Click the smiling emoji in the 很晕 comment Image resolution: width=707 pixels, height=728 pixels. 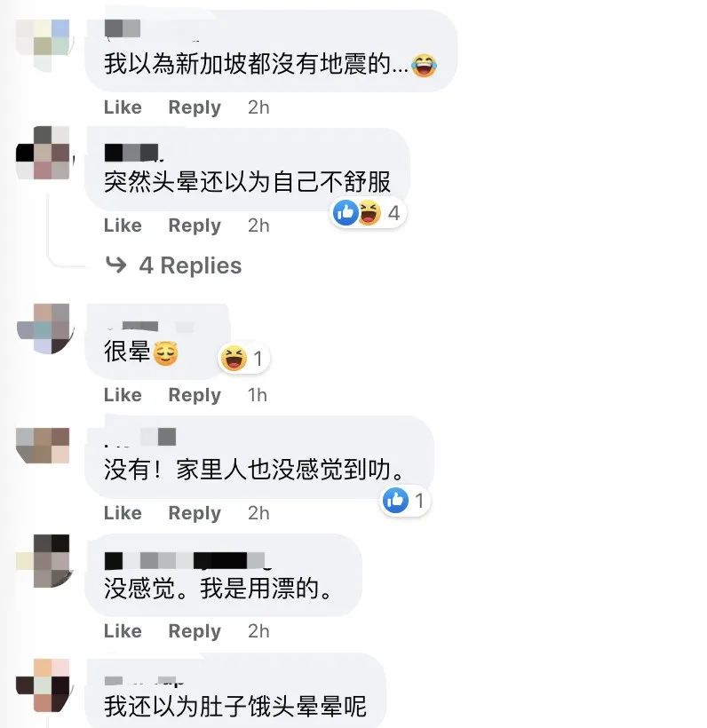[x=166, y=352]
